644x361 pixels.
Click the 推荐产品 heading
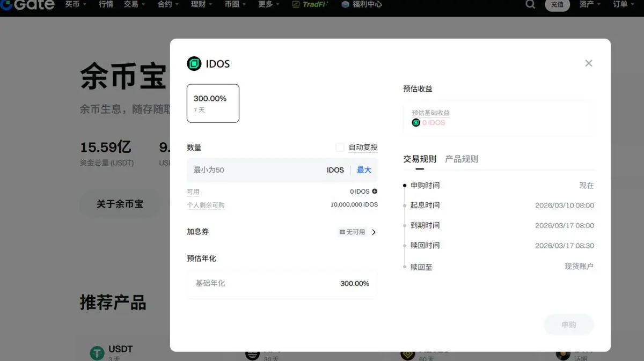click(x=113, y=303)
